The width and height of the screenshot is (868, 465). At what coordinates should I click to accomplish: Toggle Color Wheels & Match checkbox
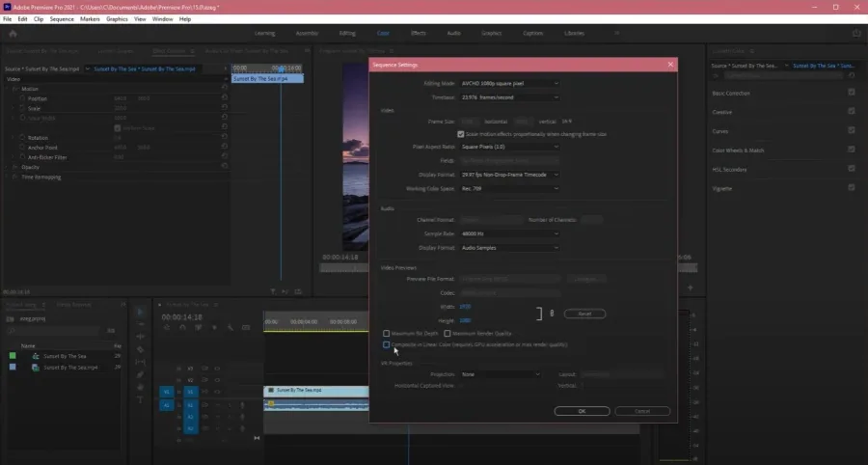[852, 149]
